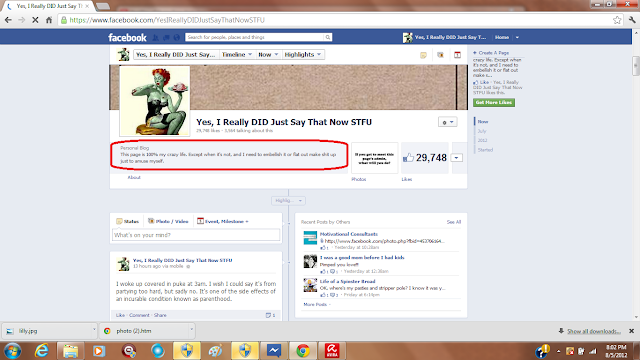Click Comment under the puke post
Screen dimensions: 640x360
coord(139,315)
